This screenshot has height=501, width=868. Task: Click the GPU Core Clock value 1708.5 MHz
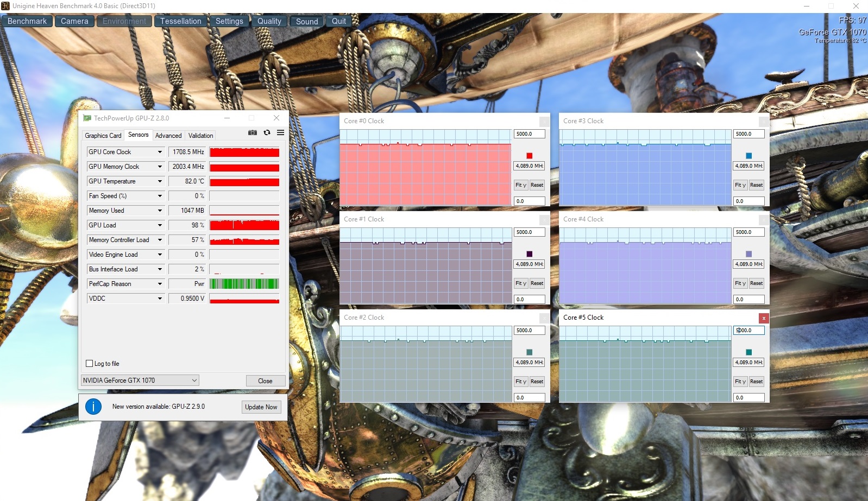187,152
